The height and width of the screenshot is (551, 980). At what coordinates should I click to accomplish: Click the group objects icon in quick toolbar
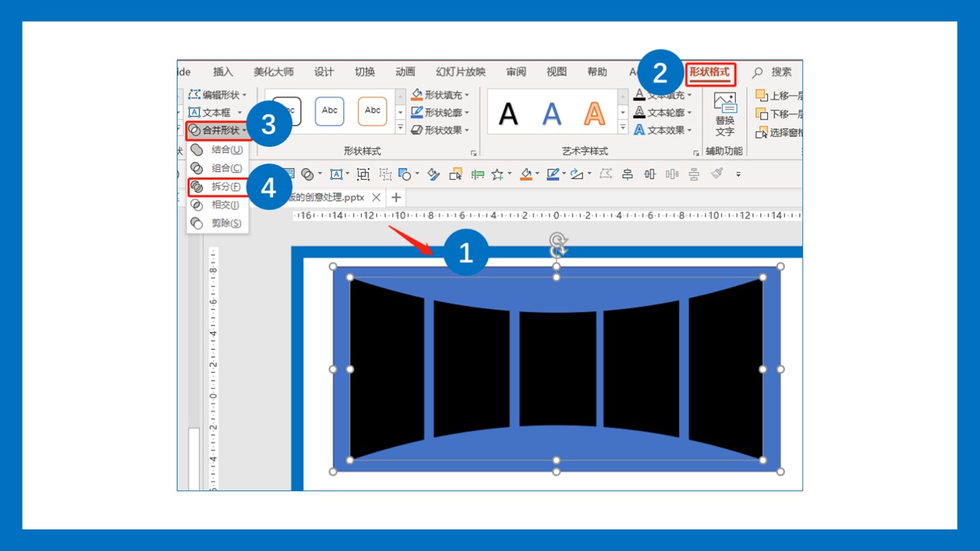363,174
